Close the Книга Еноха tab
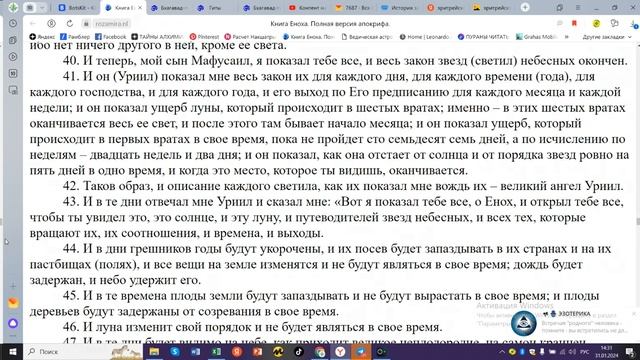 pos(140,7)
